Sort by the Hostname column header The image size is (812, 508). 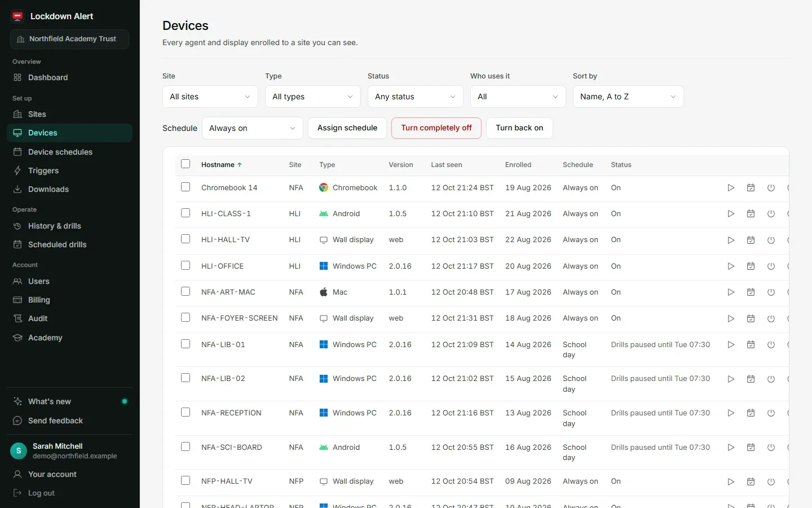222,165
